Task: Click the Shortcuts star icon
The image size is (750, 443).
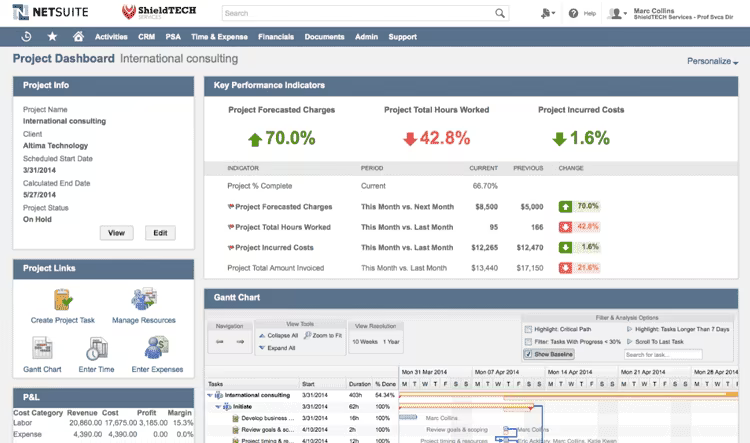Action: tap(52, 36)
